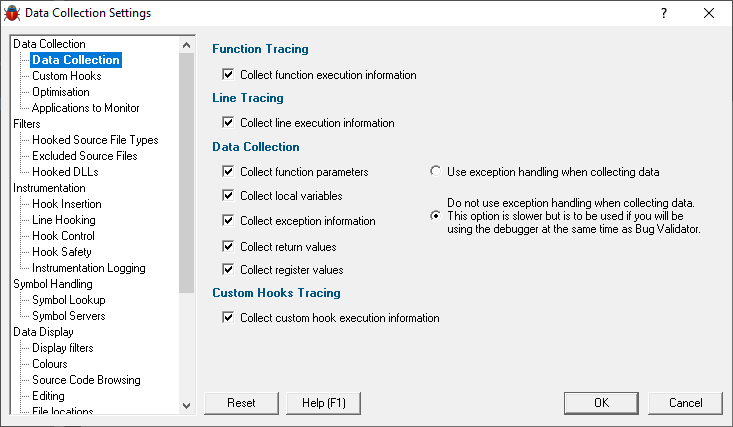The width and height of the screenshot is (733, 427).
Task: Toggle Collect custom hook execution information
Action: 228,318
